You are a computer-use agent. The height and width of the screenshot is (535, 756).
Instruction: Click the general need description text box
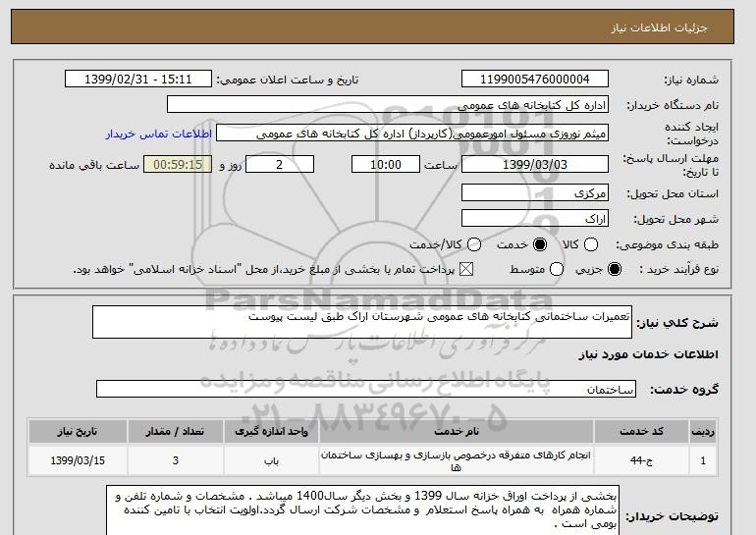click(362, 322)
